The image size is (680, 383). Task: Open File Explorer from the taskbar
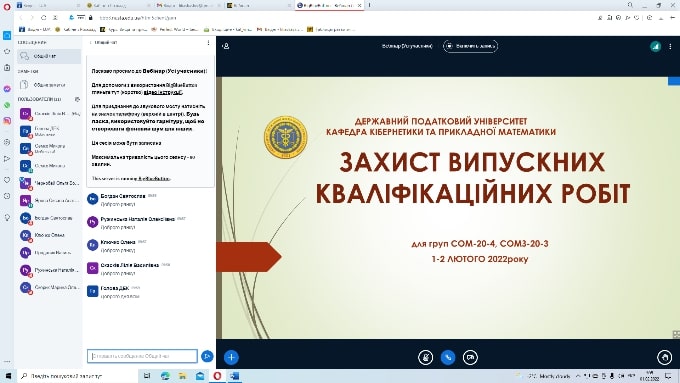tap(183, 376)
